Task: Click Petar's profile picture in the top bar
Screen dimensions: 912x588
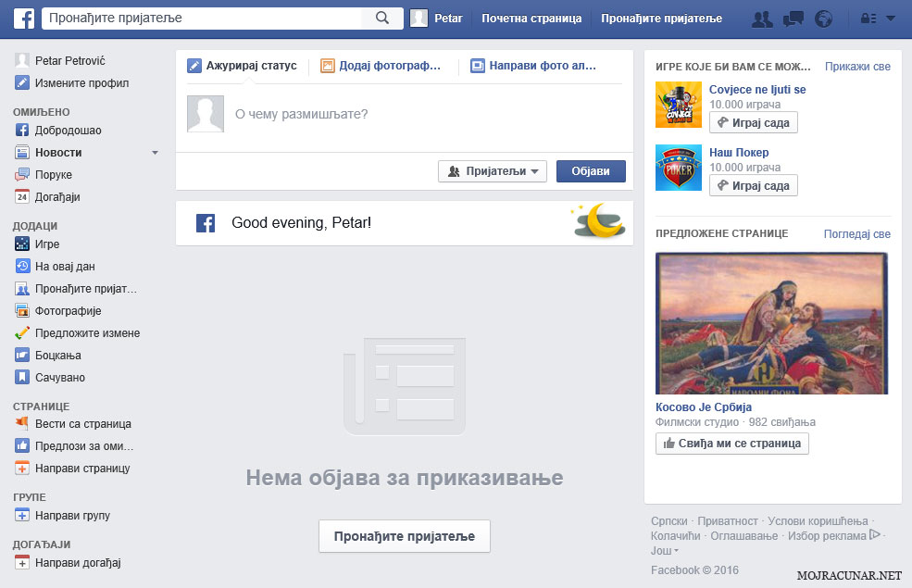Action: pyautogui.click(x=419, y=18)
